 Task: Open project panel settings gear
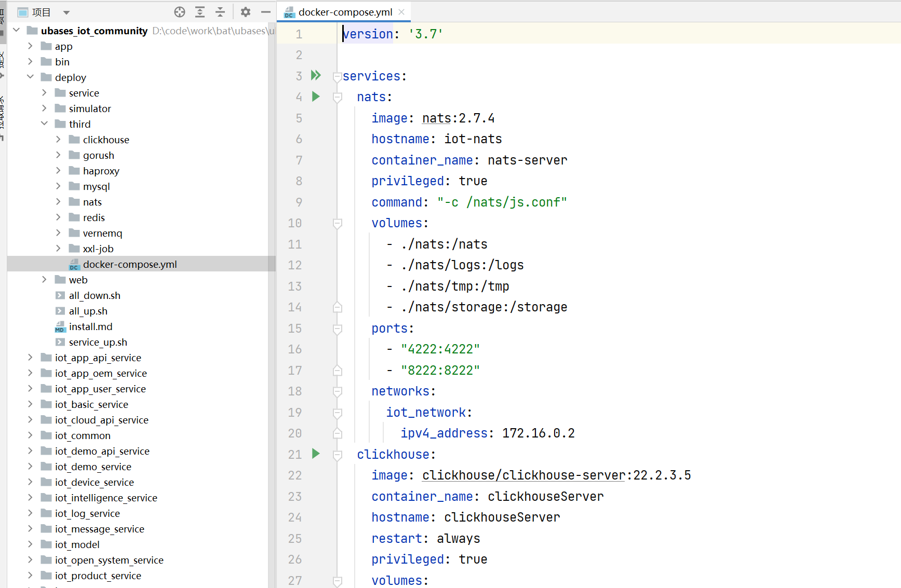246,12
